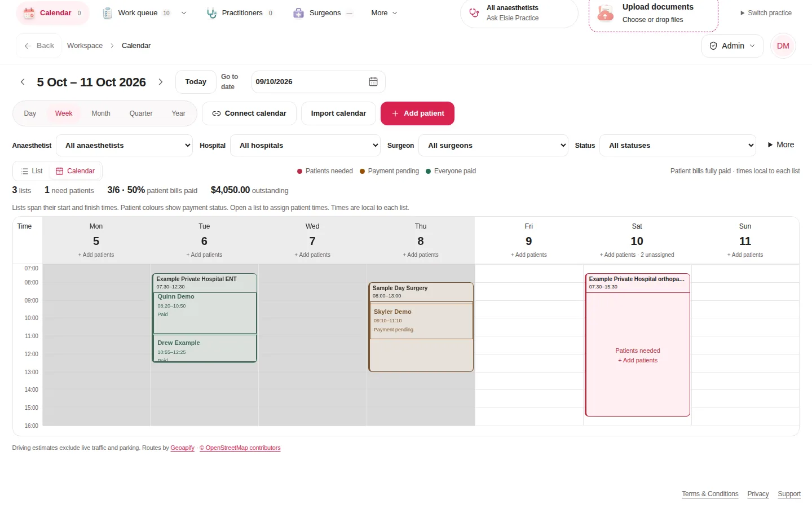Click the date picker calendar icon

pos(373,82)
